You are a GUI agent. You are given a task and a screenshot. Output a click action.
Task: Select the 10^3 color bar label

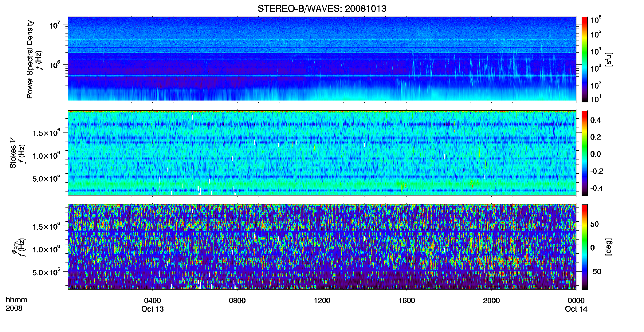[x=596, y=68]
